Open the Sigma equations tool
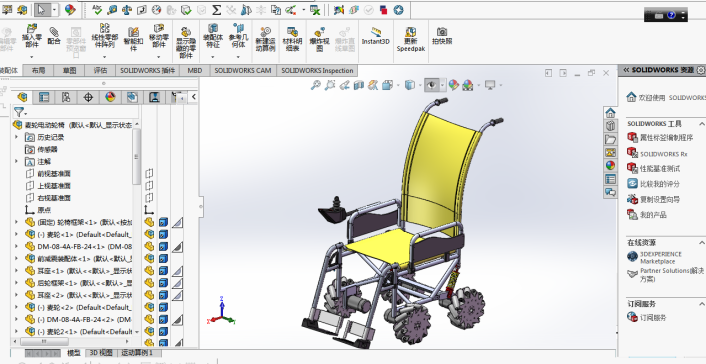706x364 pixels. pyautogui.click(x=217, y=10)
